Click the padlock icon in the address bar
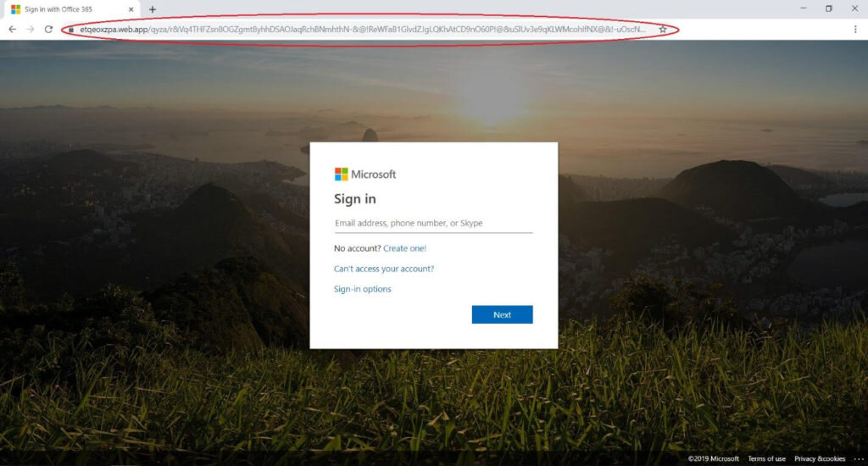Viewport: 868px width, 466px height. [x=71, y=30]
